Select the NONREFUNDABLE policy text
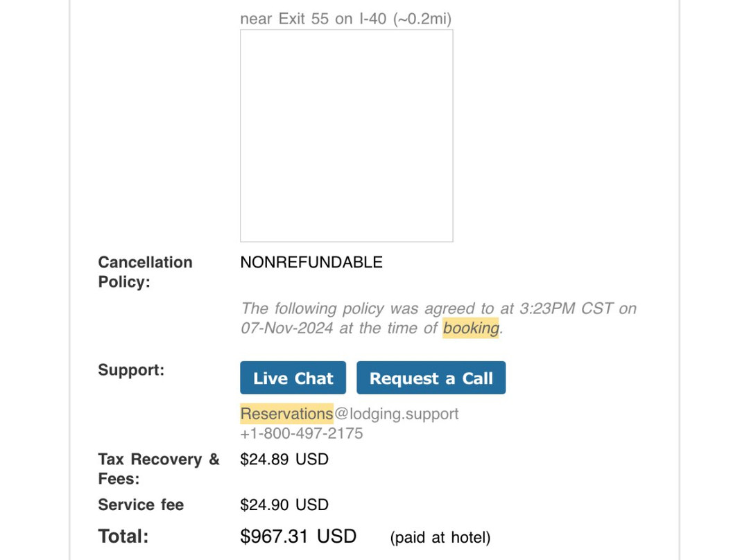749x560 pixels. click(311, 262)
